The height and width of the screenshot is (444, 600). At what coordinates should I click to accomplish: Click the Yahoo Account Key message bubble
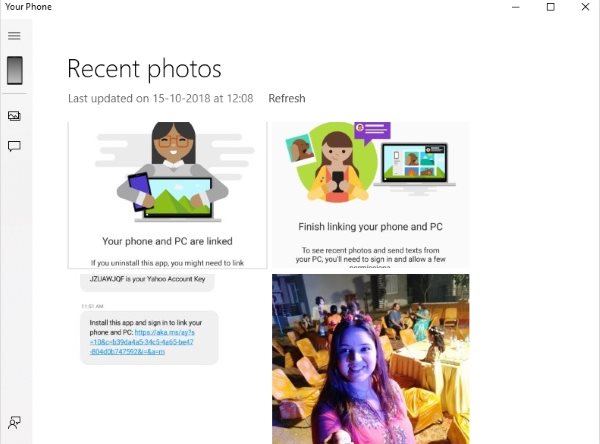point(147,281)
